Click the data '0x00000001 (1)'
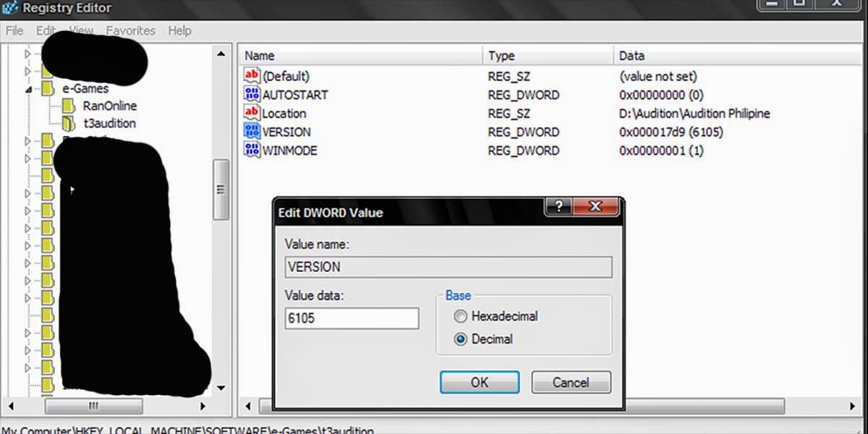Viewport: 868px width, 434px height. (661, 150)
